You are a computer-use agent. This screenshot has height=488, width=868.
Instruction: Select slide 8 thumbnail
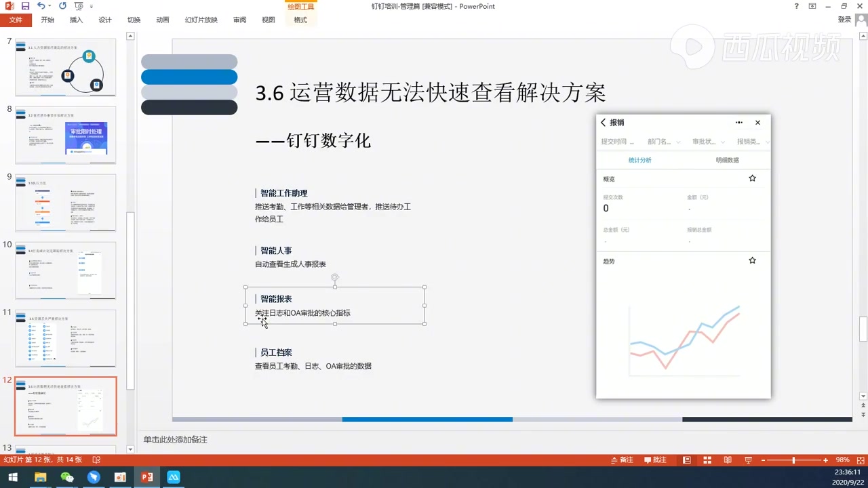coord(66,135)
